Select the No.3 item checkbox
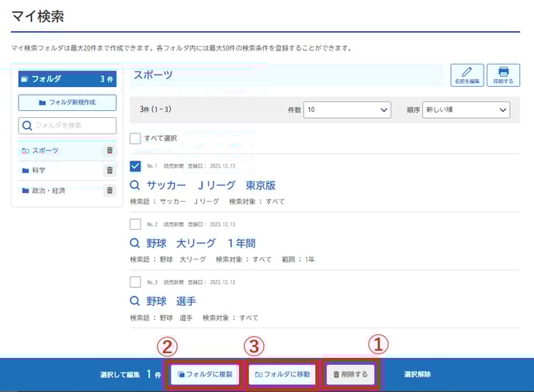This screenshot has width=534, height=392. pyautogui.click(x=136, y=282)
